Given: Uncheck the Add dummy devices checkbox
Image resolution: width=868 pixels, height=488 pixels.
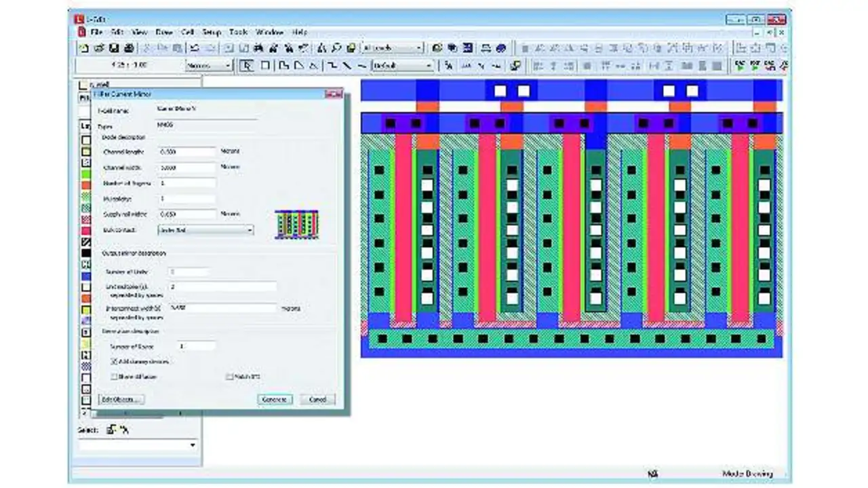Looking at the screenshot, I should pos(114,362).
